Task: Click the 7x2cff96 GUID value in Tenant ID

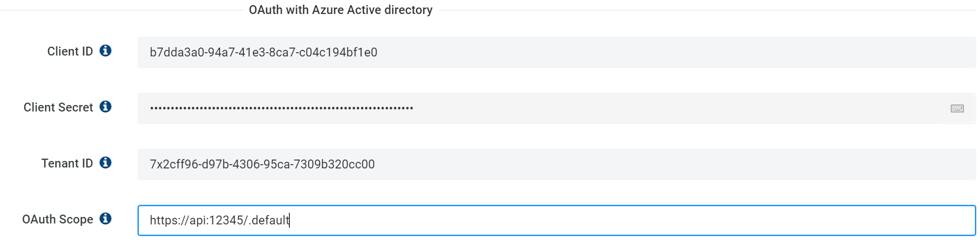Action: pyautogui.click(x=262, y=164)
